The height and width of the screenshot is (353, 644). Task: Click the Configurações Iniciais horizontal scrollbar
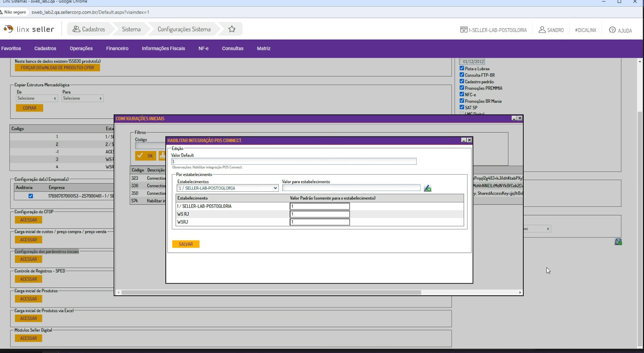[x=271, y=293]
